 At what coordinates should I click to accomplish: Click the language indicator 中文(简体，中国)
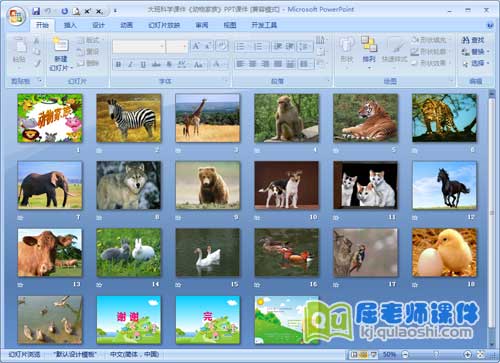[134, 354]
